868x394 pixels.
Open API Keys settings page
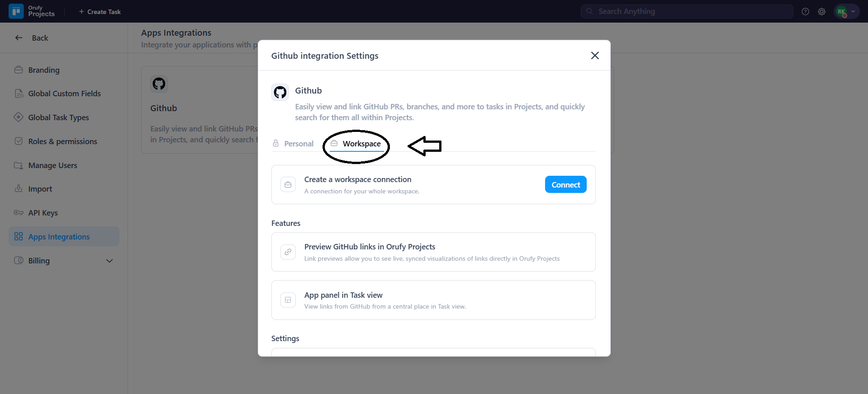43,213
